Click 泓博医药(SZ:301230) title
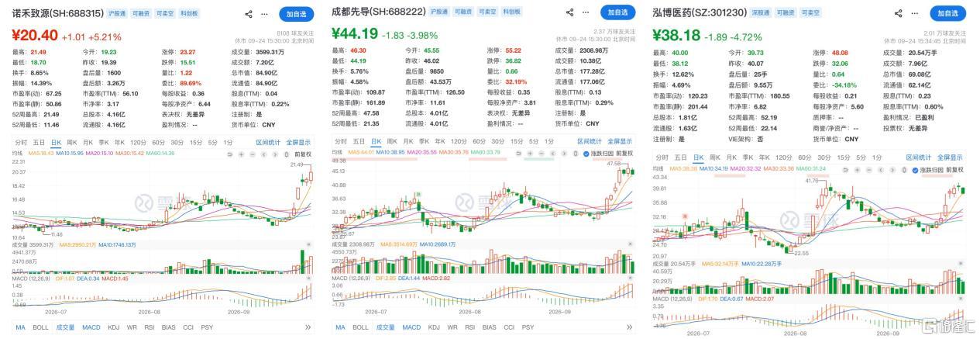Image resolution: width=980 pixels, height=339 pixels. tap(700, 13)
